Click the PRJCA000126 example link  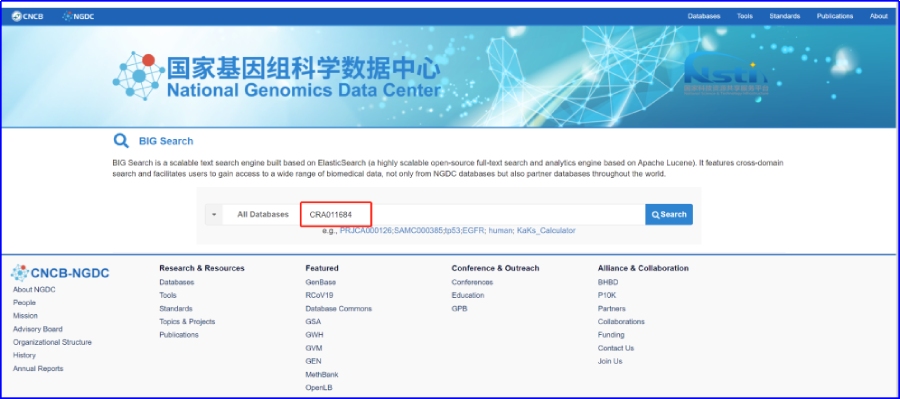366,231
